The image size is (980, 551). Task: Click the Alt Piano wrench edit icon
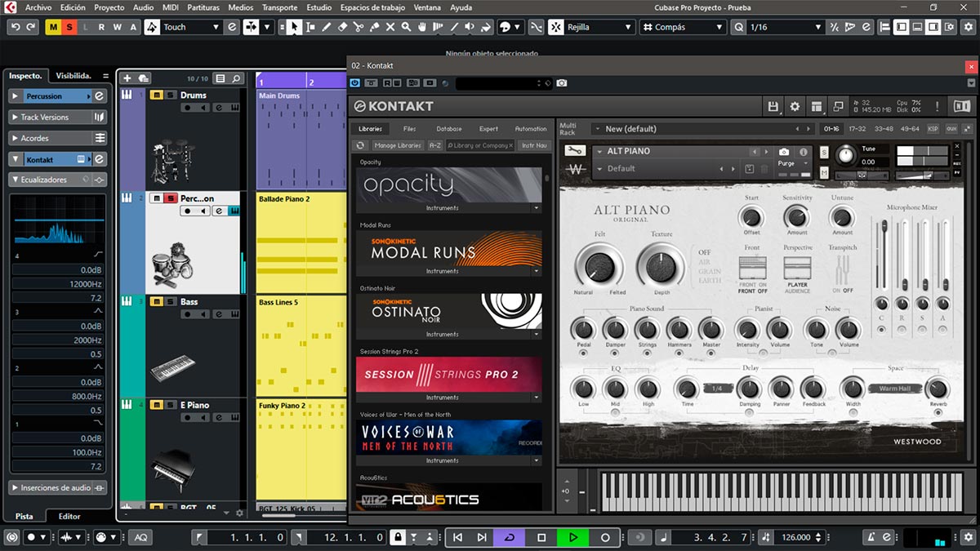575,151
